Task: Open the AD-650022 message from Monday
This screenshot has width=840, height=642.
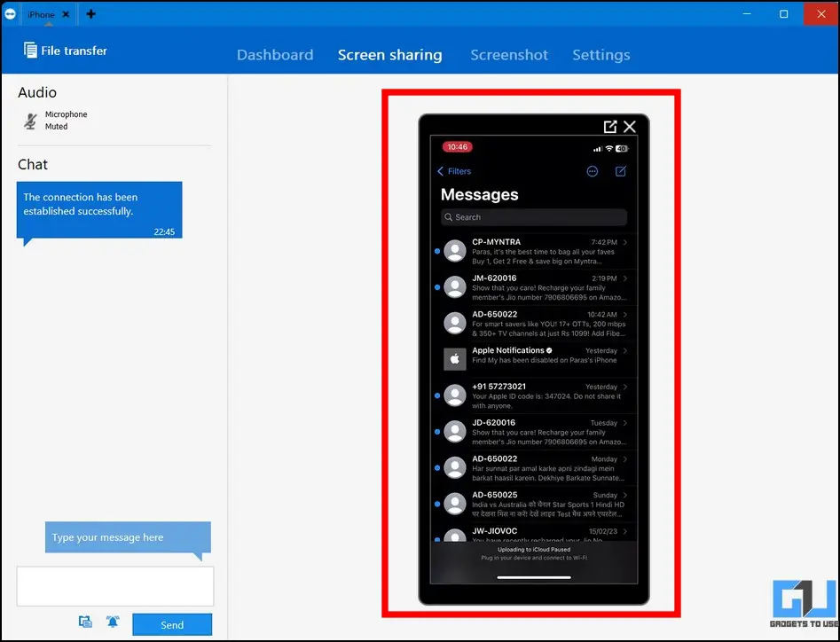Action: click(534, 468)
